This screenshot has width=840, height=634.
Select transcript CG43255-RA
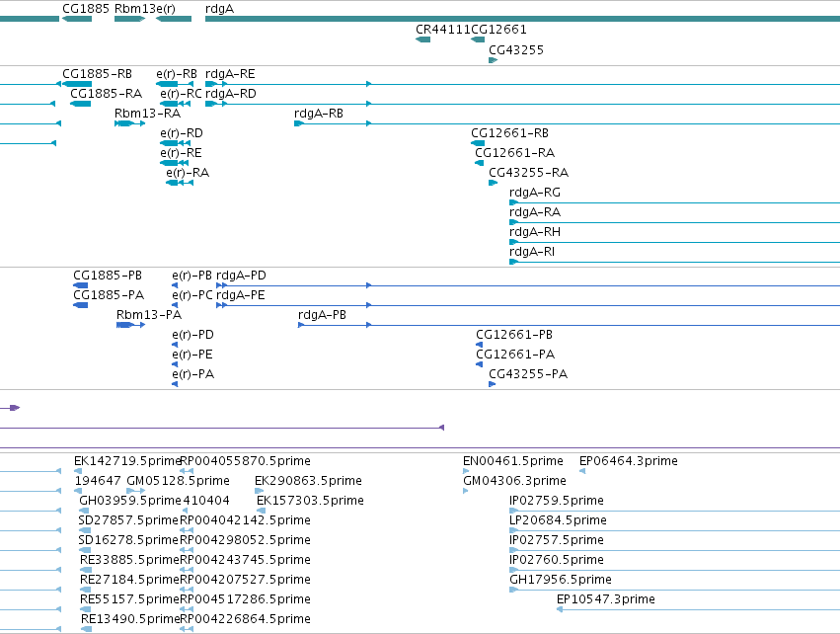[529, 173]
